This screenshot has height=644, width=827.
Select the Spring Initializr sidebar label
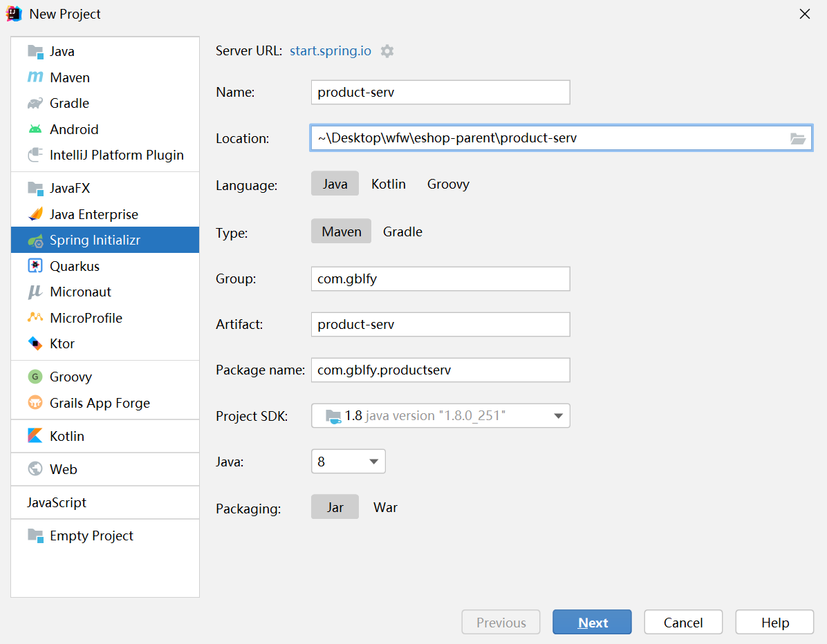(x=95, y=240)
